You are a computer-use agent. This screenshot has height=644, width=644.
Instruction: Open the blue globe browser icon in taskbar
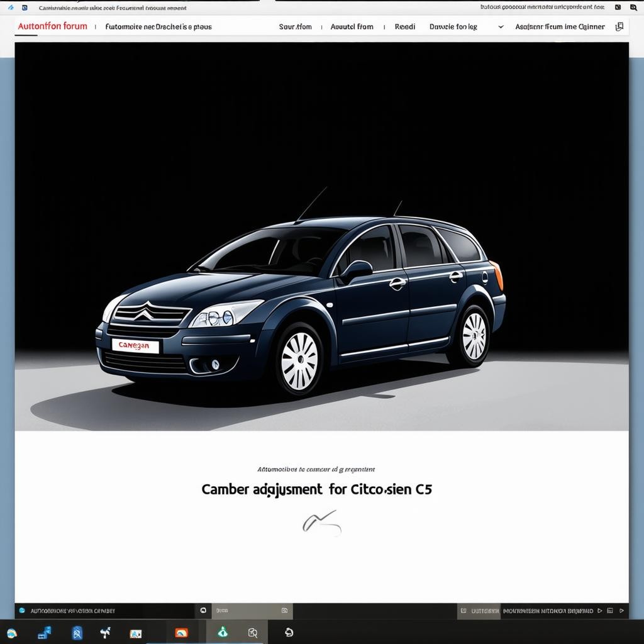(11, 633)
